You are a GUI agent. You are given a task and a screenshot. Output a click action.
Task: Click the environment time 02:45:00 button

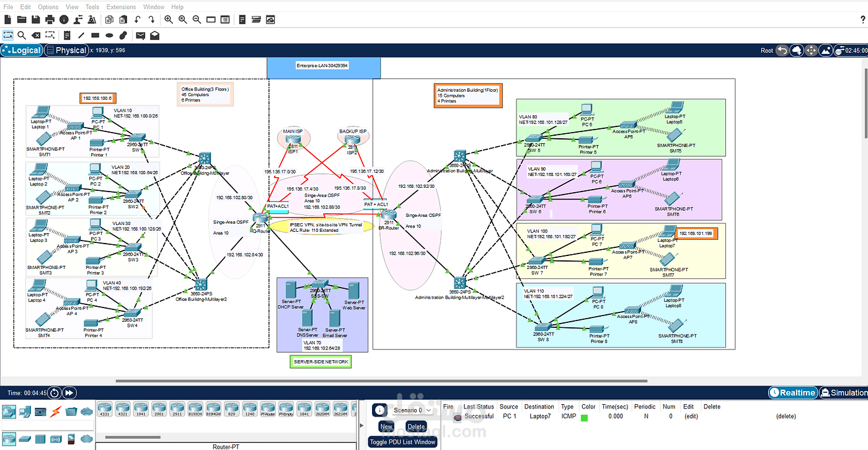(852, 50)
